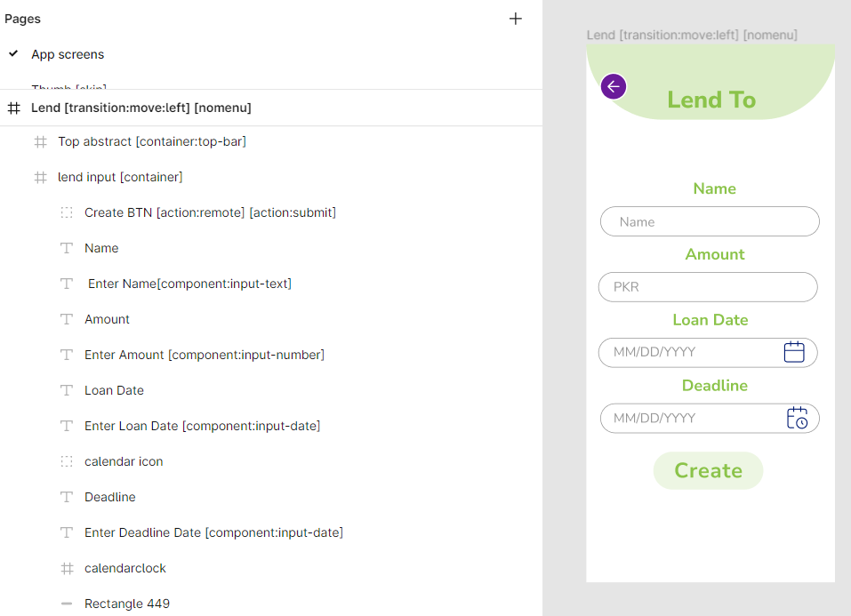Click the PKR amount input field

(x=708, y=287)
